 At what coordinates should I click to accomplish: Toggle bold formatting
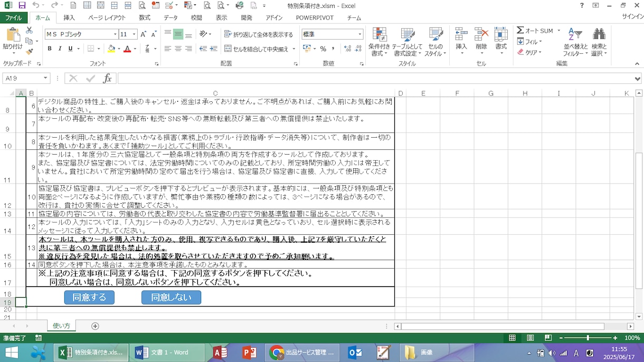[50, 49]
